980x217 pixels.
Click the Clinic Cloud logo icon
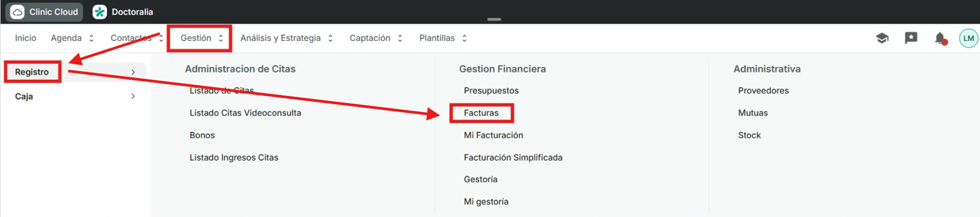[18, 12]
